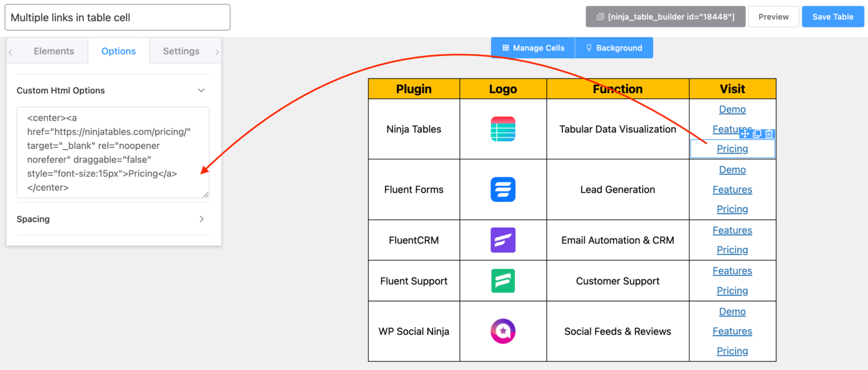868x370 pixels.
Task: Open the table Preview
Action: pyautogui.click(x=773, y=17)
